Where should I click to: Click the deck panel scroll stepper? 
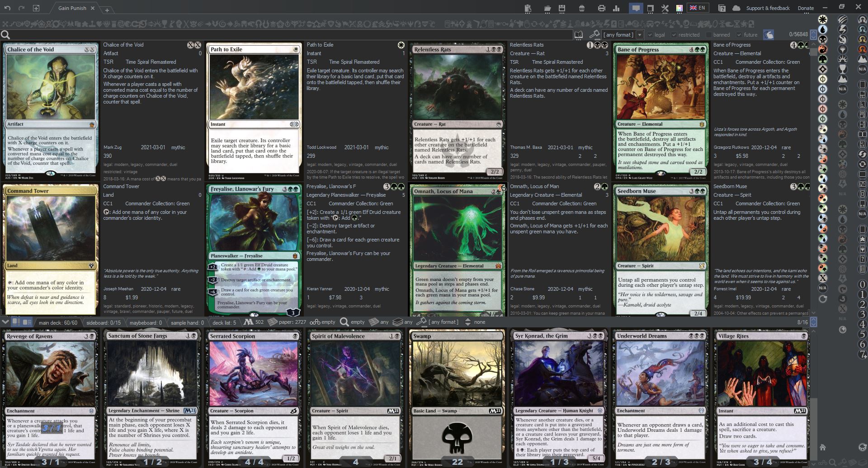pyautogui.click(x=813, y=322)
